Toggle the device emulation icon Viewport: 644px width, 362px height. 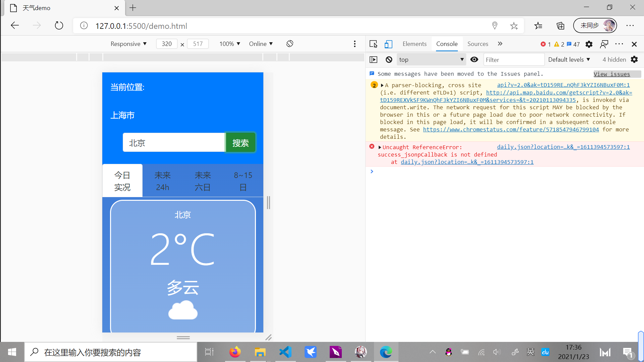pos(388,44)
